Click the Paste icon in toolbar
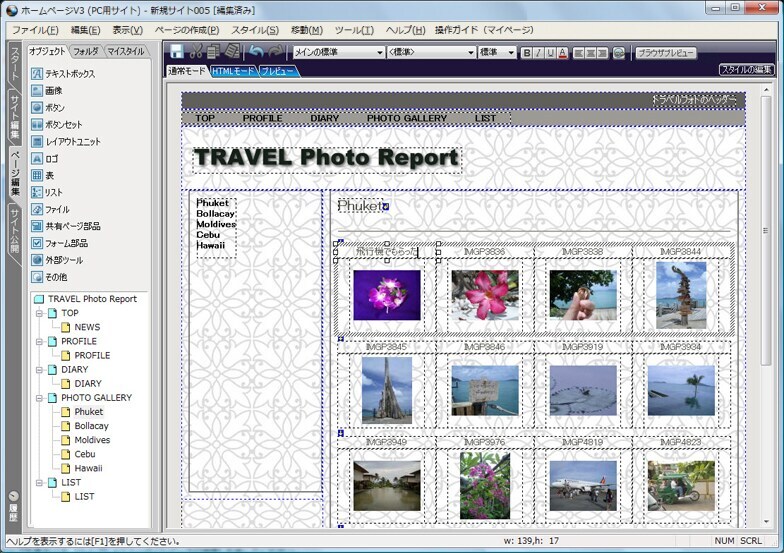This screenshot has height=553, width=784. [232, 52]
